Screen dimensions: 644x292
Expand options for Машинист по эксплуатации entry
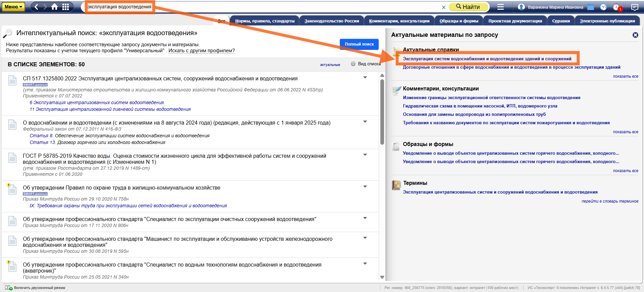point(365,238)
